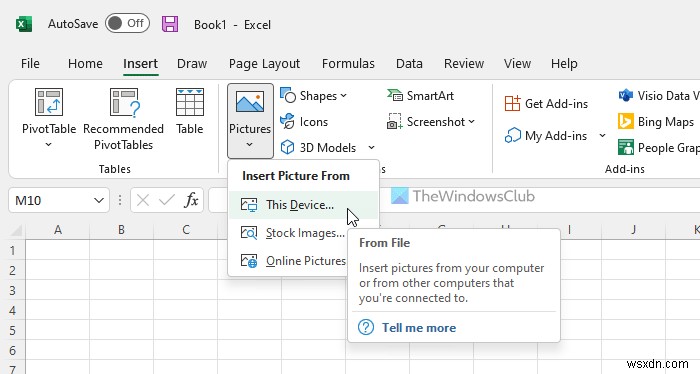
Task: Select row 5 header
Action: coord(12,330)
